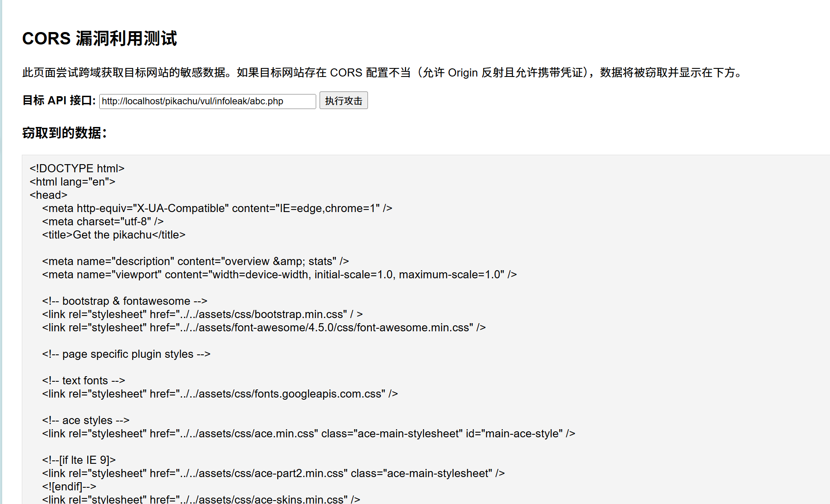Click the fonts.googleapis.com.css link line
The width and height of the screenshot is (830, 504).
[x=219, y=394]
